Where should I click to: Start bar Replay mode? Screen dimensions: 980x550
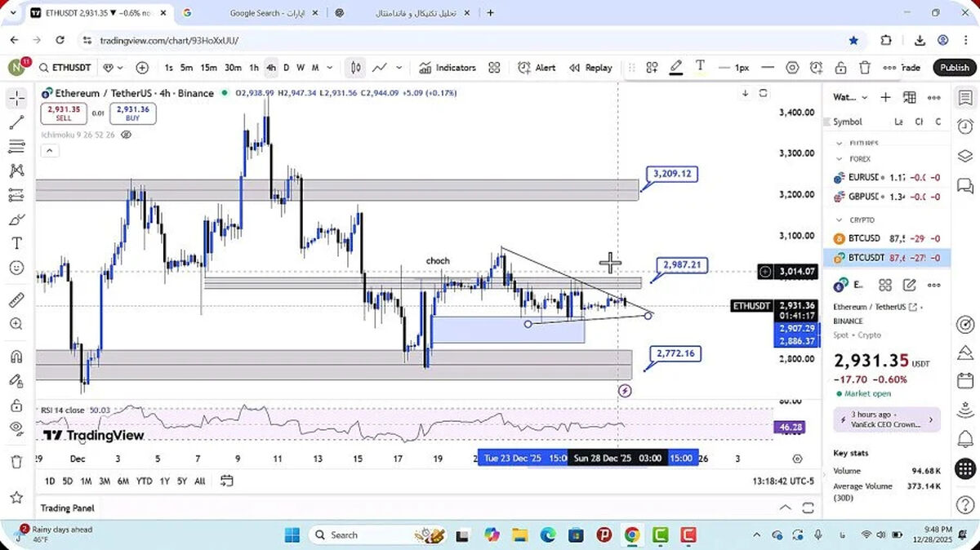point(590,68)
